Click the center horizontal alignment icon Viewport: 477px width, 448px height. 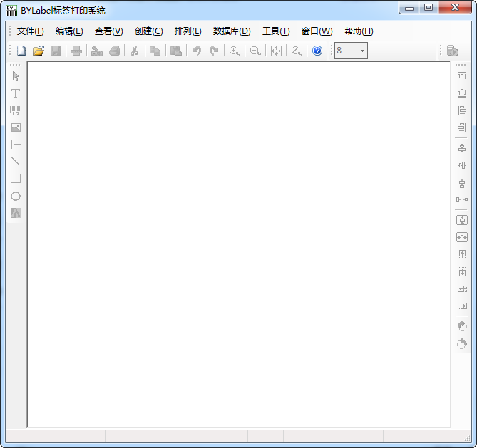pyautogui.click(x=462, y=148)
